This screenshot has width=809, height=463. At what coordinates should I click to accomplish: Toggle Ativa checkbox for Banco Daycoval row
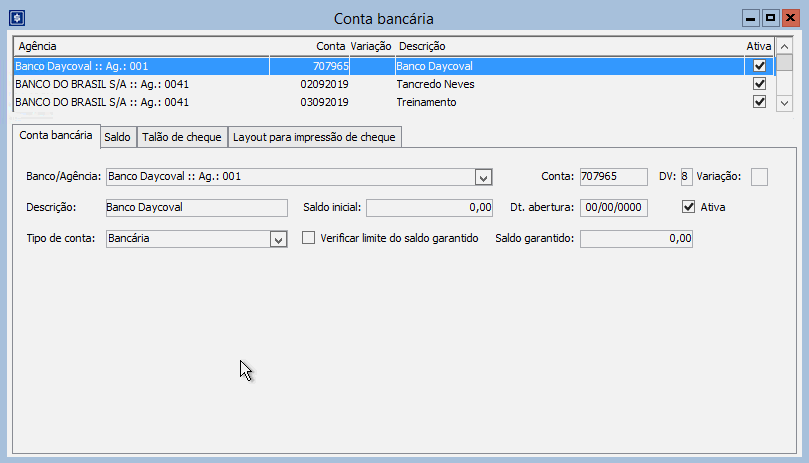[x=759, y=66]
